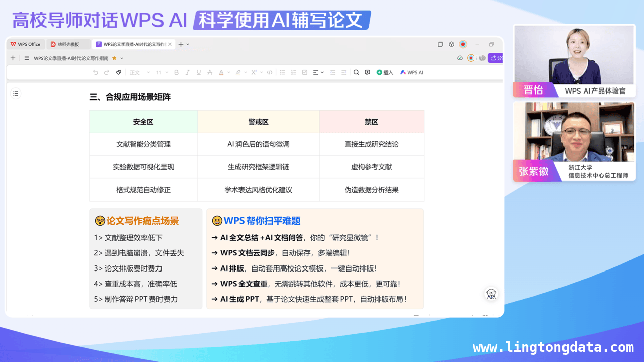Click the purple share button
Viewport: 644px width, 362px height.
(496, 58)
